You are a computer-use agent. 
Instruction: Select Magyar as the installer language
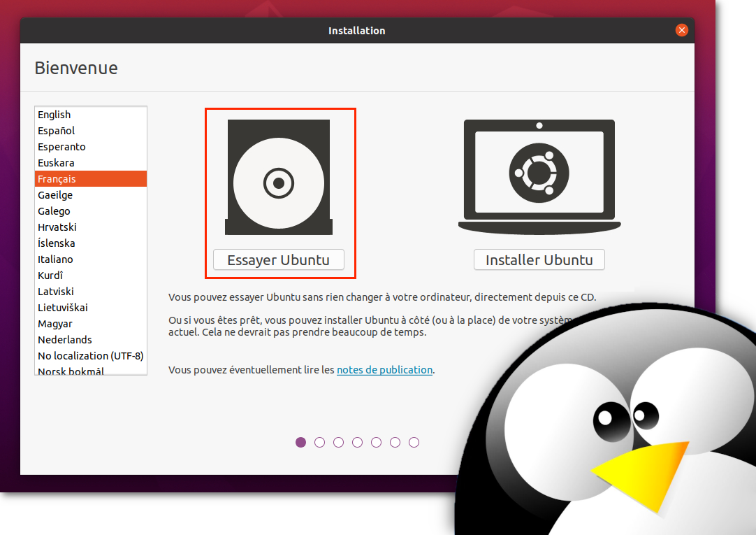(x=54, y=323)
